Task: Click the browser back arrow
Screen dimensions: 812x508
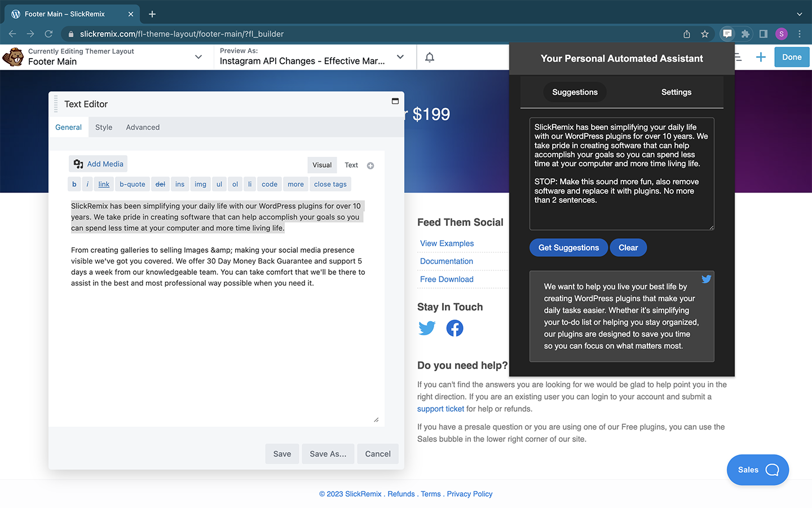Action: click(x=13, y=34)
